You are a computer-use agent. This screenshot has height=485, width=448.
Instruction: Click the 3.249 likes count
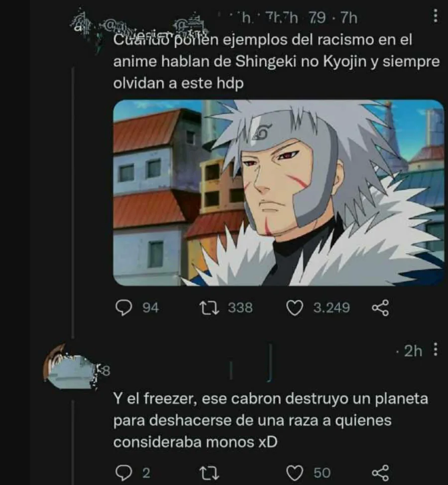[332, 308]
